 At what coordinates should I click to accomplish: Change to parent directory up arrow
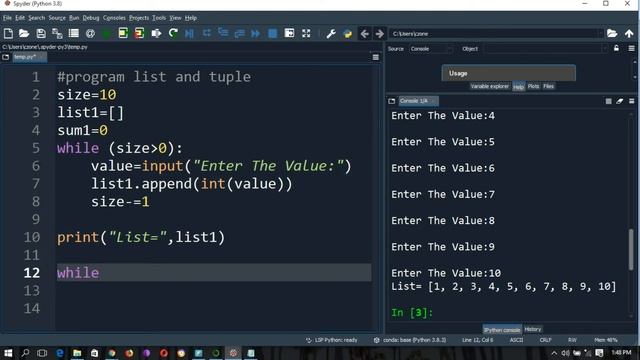pos(629,33)
